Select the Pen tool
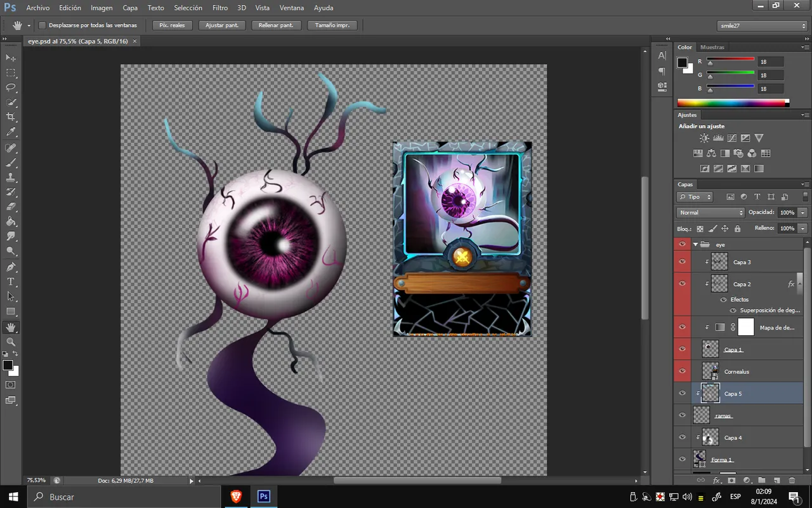This screenshot has height=508, width=812. tap(11, 267)
